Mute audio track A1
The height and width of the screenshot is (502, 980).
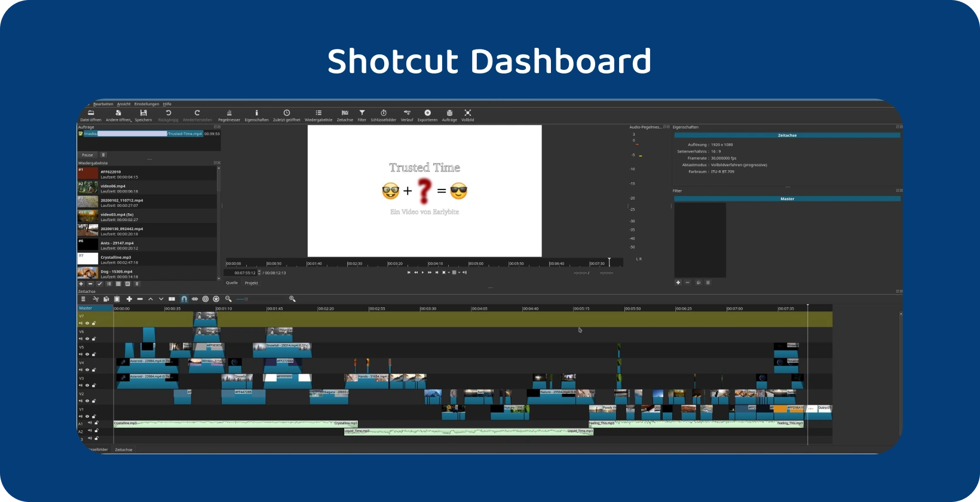tap(90, 423)
